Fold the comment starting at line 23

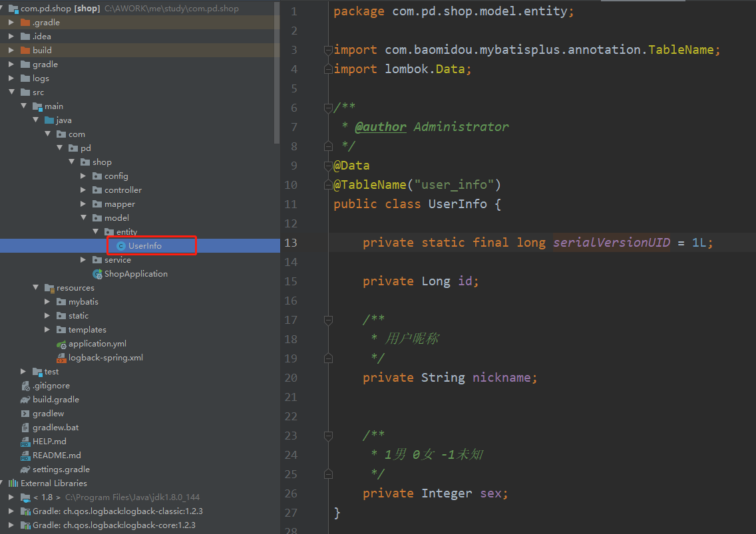pyautogui.click(x=328, y=436)
